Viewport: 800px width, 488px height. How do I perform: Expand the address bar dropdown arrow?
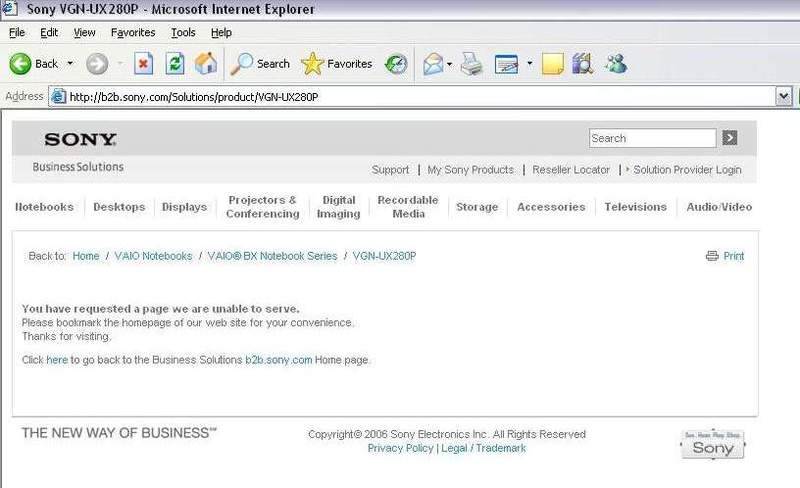coord(784,96)
